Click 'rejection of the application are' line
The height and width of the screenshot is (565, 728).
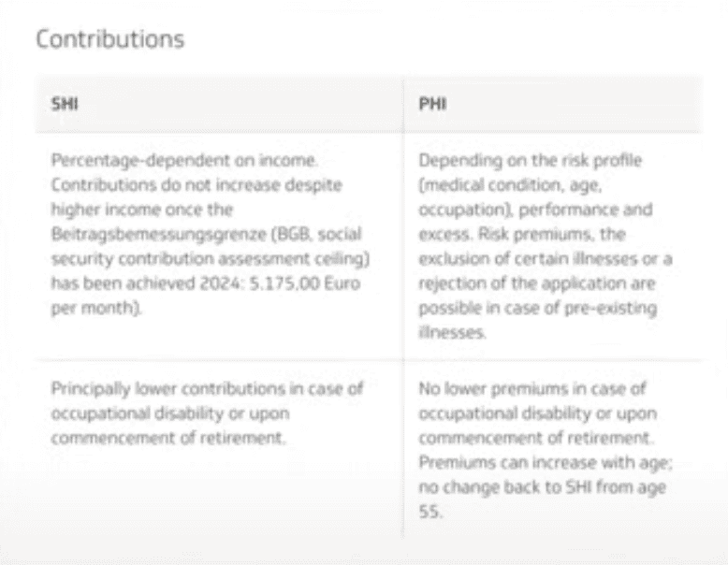click(x=537, y=283)
